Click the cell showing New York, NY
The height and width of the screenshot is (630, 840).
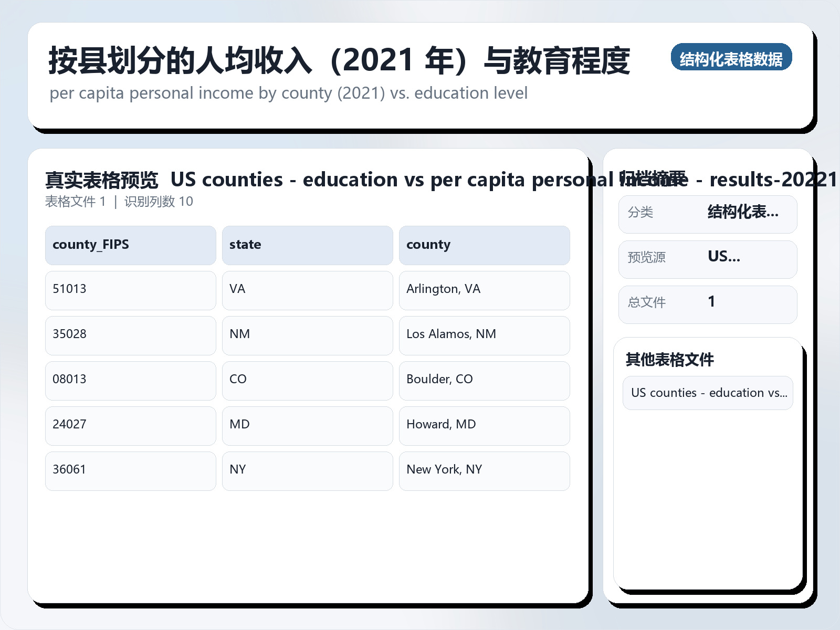484,470
